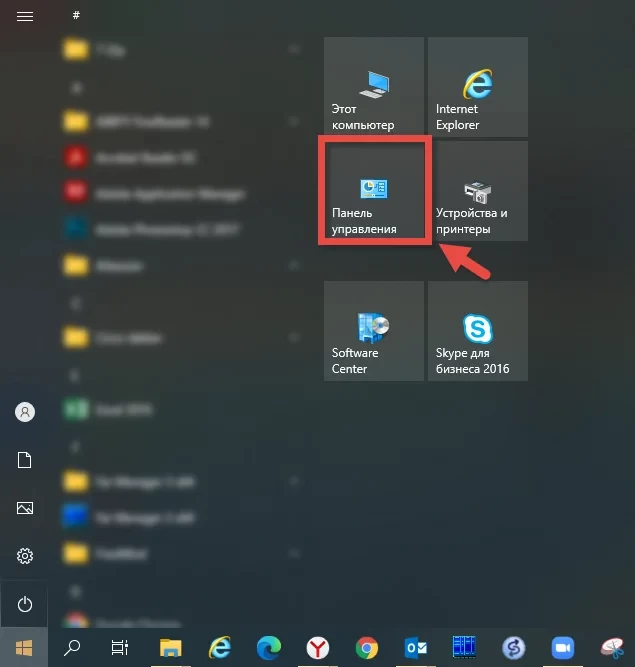Open taskbar Search magnifier
The height and width of the screenshot is (667, 635).
tap(72, 648)
